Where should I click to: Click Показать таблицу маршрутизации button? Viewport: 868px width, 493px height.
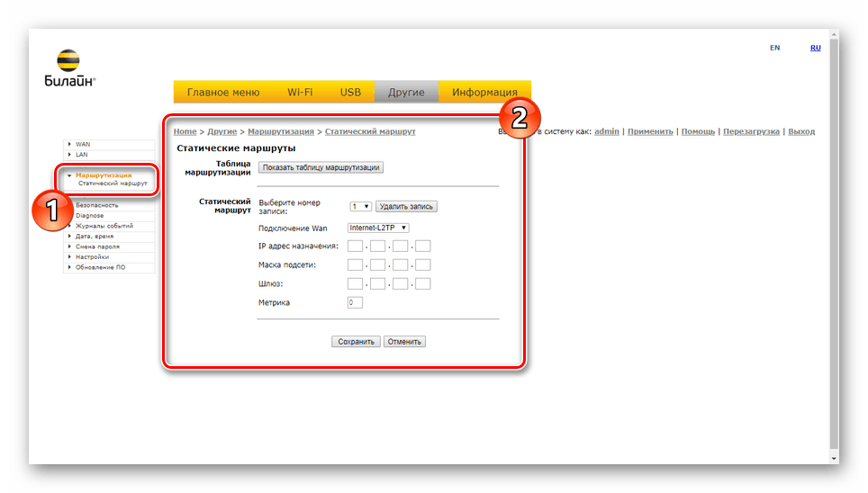tap(321, 167)
